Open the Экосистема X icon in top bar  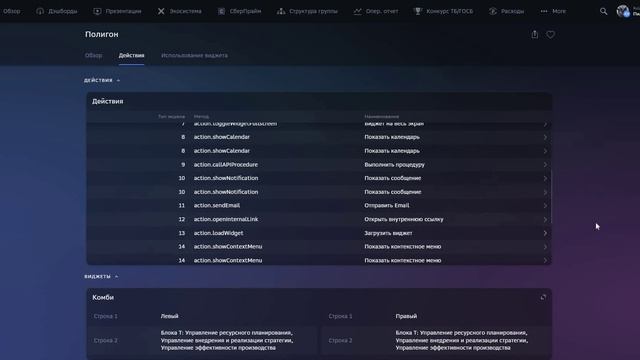click(x=161, y=11)
